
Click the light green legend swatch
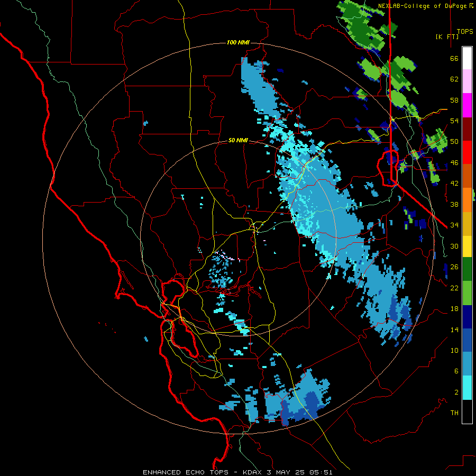pos(467,293)
